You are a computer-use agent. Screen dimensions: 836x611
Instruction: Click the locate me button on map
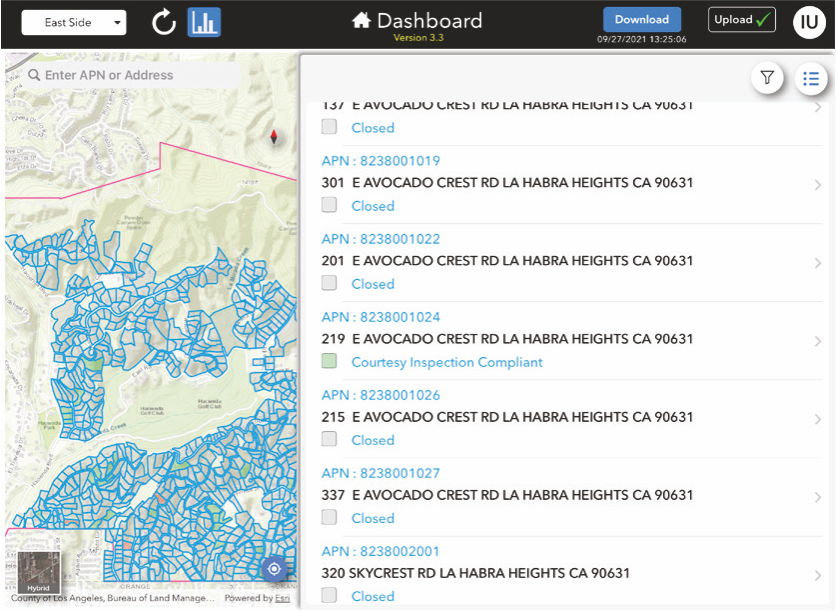274,569
